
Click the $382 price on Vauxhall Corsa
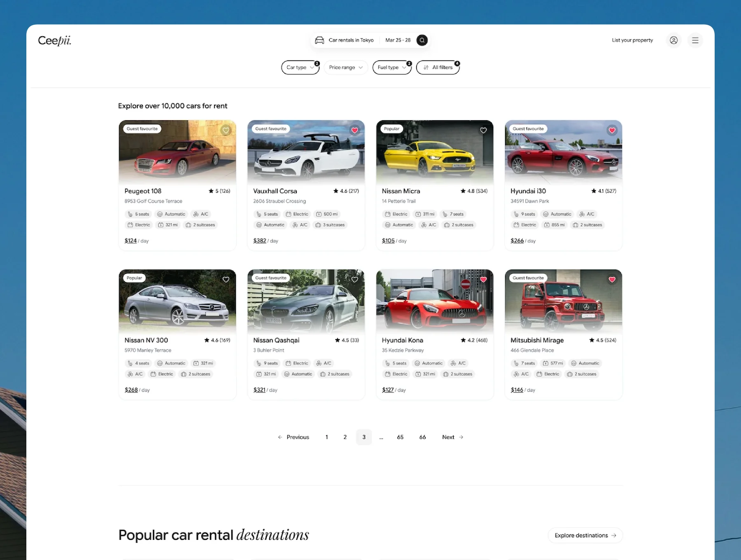260,241
